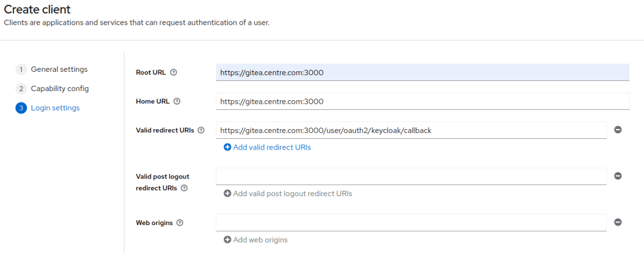
Task: Show help for Valid redirect URIs
Action: pyautogui.click(x=201, y=130)
